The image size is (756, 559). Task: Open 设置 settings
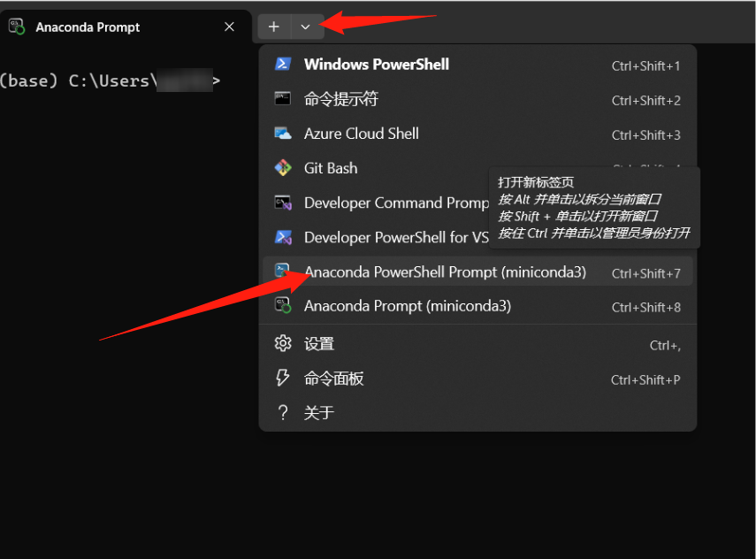(x=477, y=344)
